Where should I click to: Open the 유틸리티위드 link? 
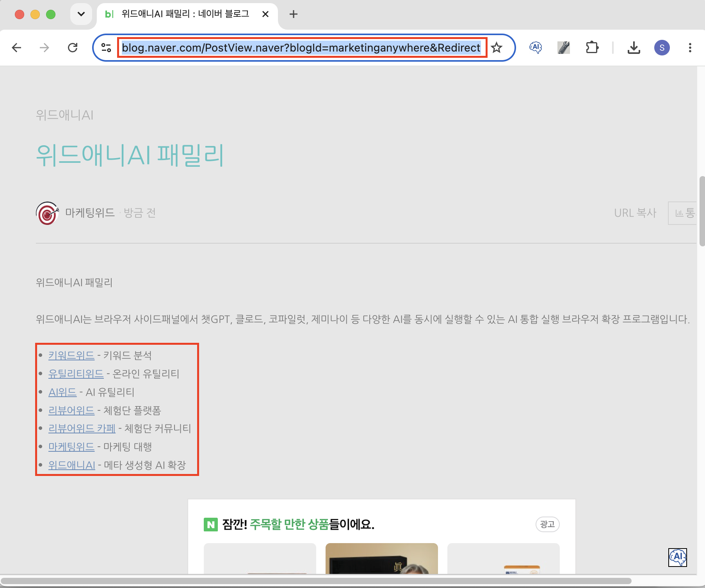click(x=76, y=374)
